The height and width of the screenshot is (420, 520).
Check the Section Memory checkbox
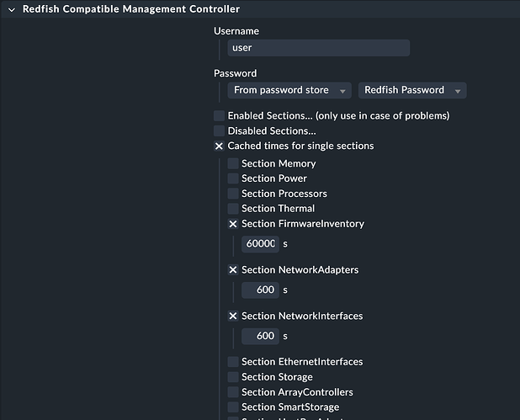[x=233, y=163]
